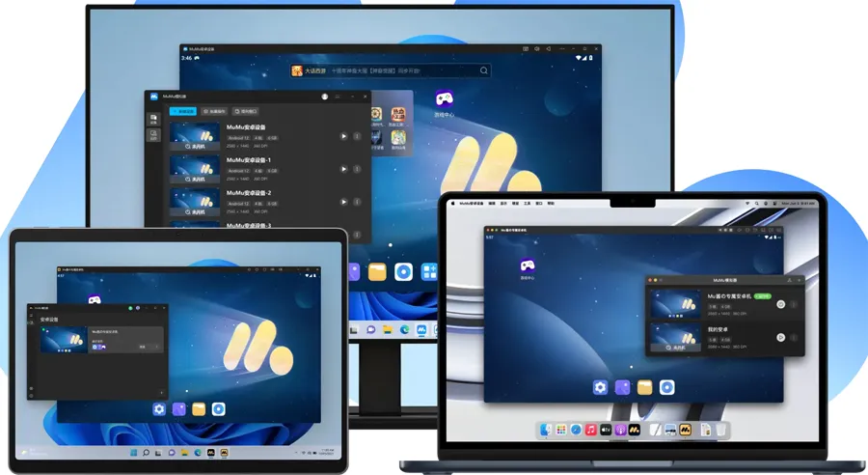
Task: Open more options for MuMu安卓设备-2
Action: pyautogui.click(x=357, y=202)
